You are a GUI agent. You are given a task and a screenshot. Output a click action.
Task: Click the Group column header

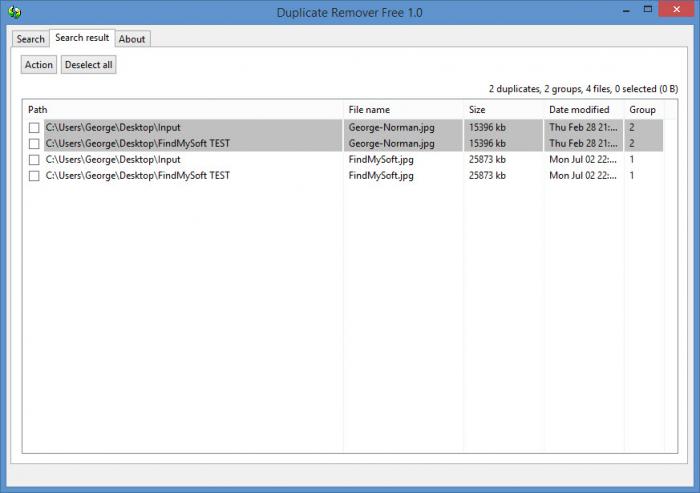click(642, 109)
